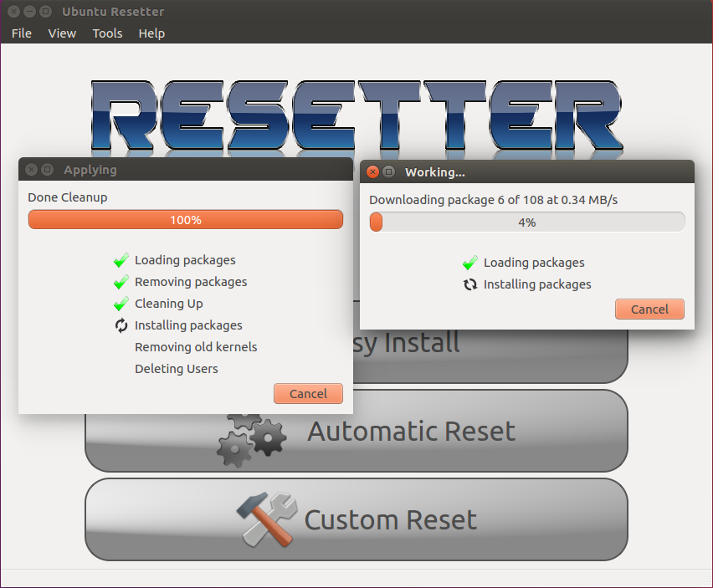
Task: Click Applying dialog's Installing packages spinner
Action: [121, 325]
